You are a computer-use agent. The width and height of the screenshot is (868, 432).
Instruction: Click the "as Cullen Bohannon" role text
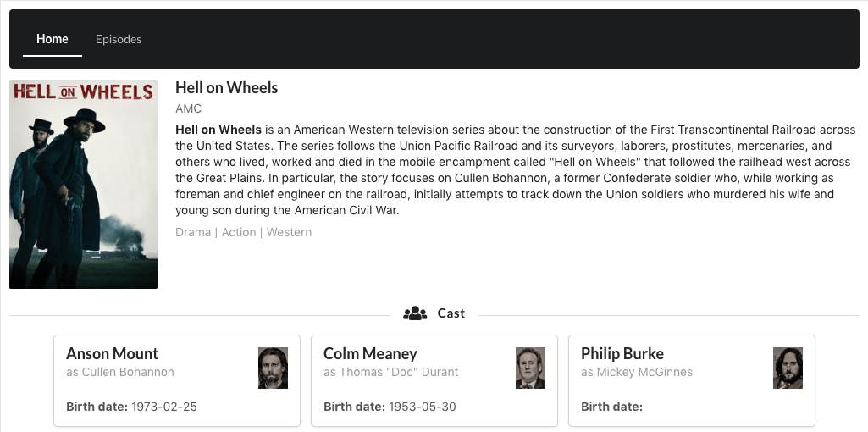coord(120,372)
